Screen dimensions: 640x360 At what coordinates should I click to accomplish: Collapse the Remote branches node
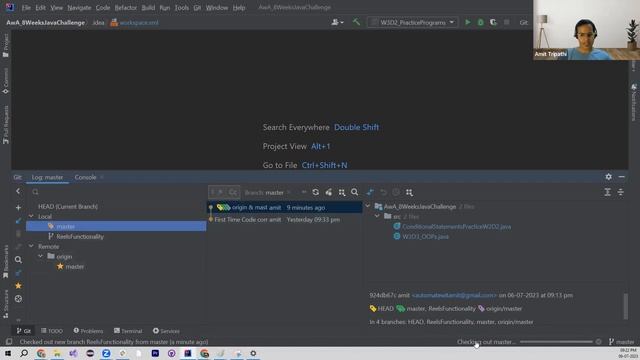pyautogui.click(x=31, y=246)
